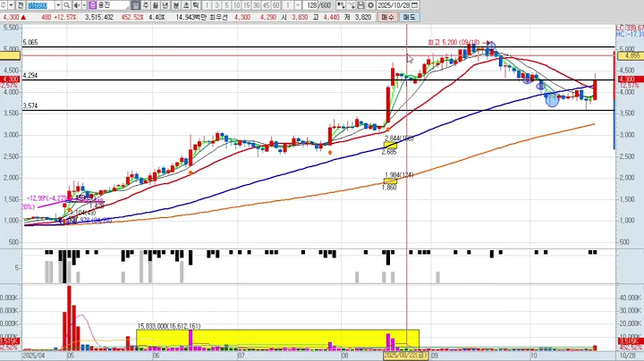Viewport: 644px width, 361px height.
Task: Select the 월 monthly chart period
Action: [156, 5]
